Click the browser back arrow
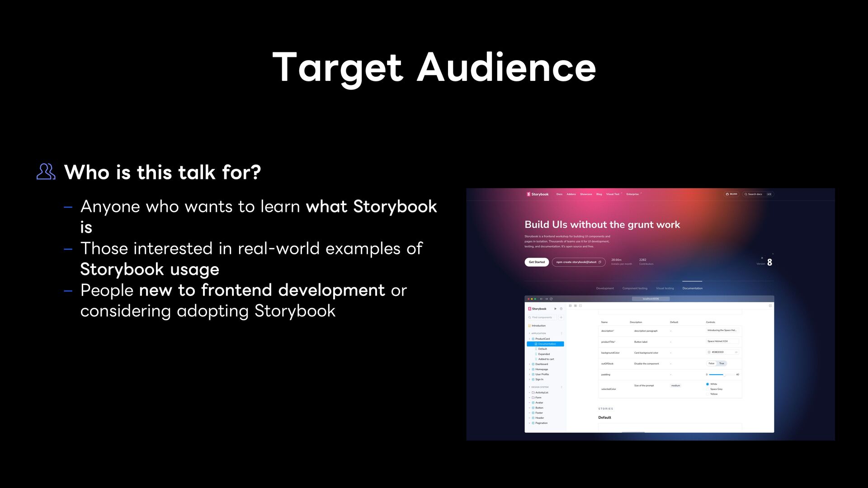This screenshot has height=488, width=868. click(x=542, y=299)
